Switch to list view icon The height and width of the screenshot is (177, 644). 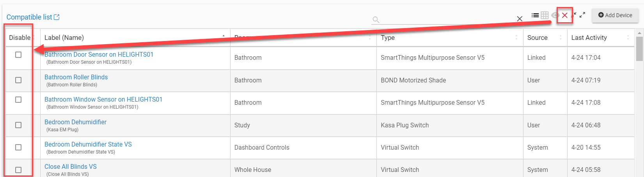coord(535,15)
